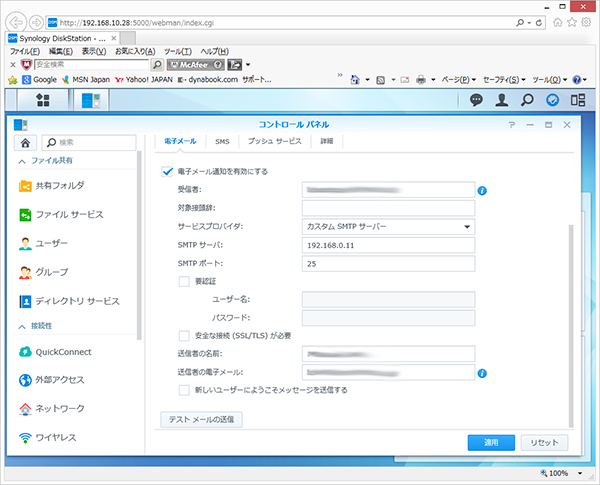The width and height of the screenshot is (600, 485).
Task: Open View (表示) menu
Action: pos(94,51)
